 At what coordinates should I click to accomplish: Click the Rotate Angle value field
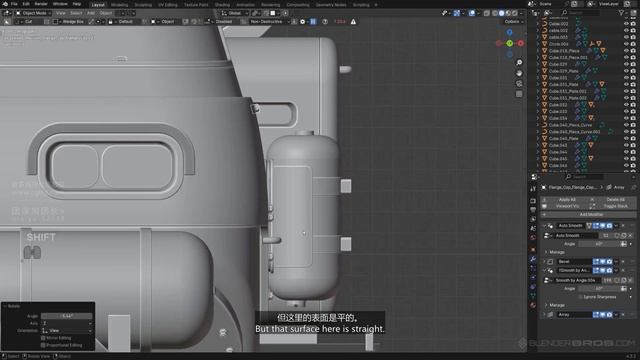(67, 316)
